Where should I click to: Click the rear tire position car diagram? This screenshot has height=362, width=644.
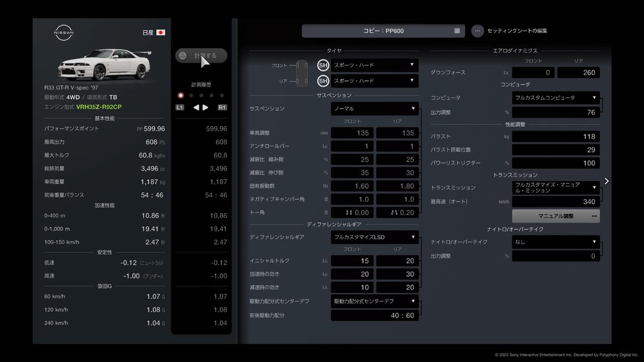pos(302,80)
